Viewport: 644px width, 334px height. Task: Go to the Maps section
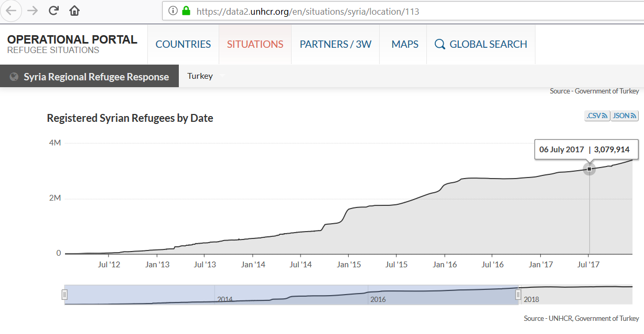coord(405,45)
